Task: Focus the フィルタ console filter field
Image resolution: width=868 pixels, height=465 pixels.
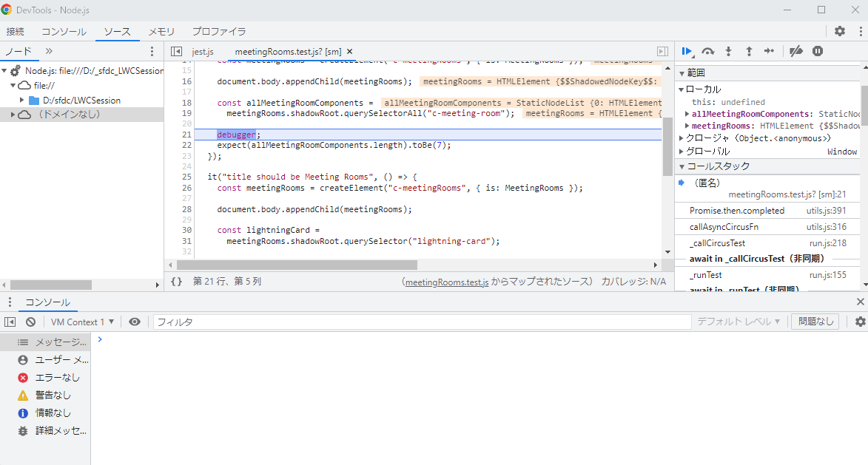Action: coord(422,322)
